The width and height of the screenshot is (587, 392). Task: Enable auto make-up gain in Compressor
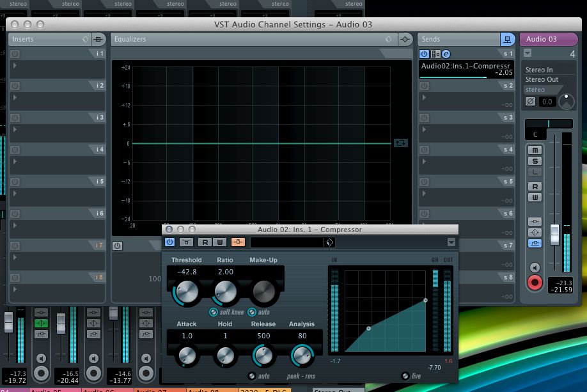pos(252,312)
